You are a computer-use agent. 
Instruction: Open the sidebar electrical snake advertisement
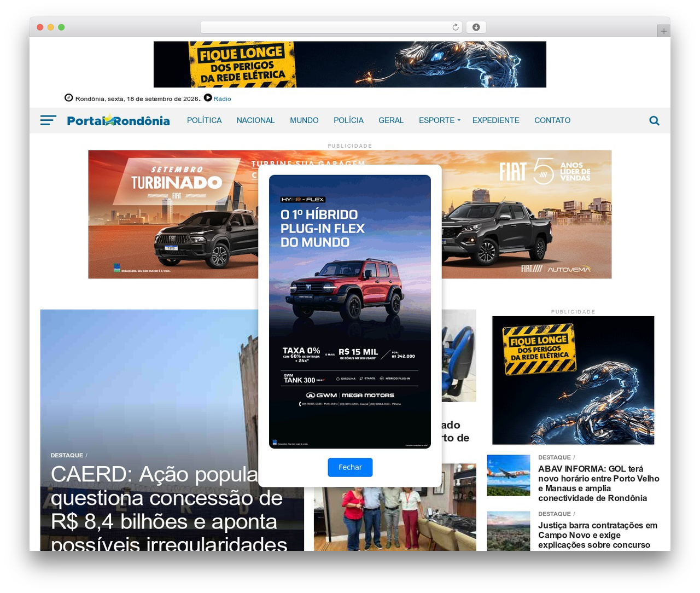pos(573,380)
